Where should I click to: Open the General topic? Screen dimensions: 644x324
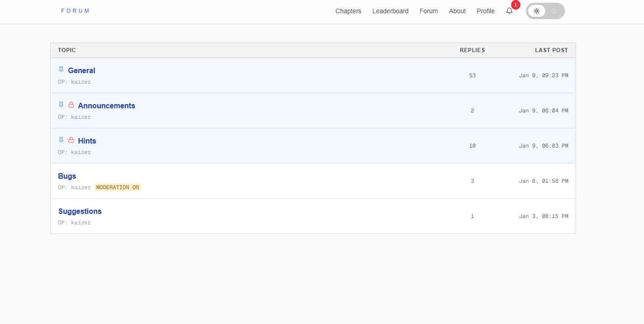tap(82, 70)
